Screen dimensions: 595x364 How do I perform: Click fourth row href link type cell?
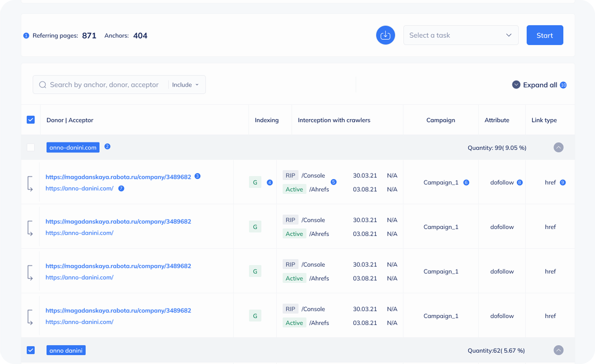pos(550,316)
